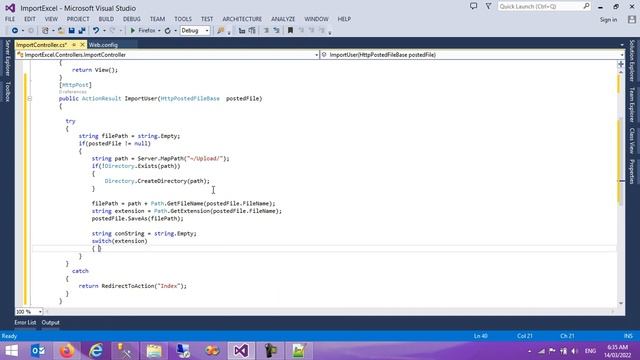Open the BUILD menu
Screen dimensions: 640x360
pos(106,19)
